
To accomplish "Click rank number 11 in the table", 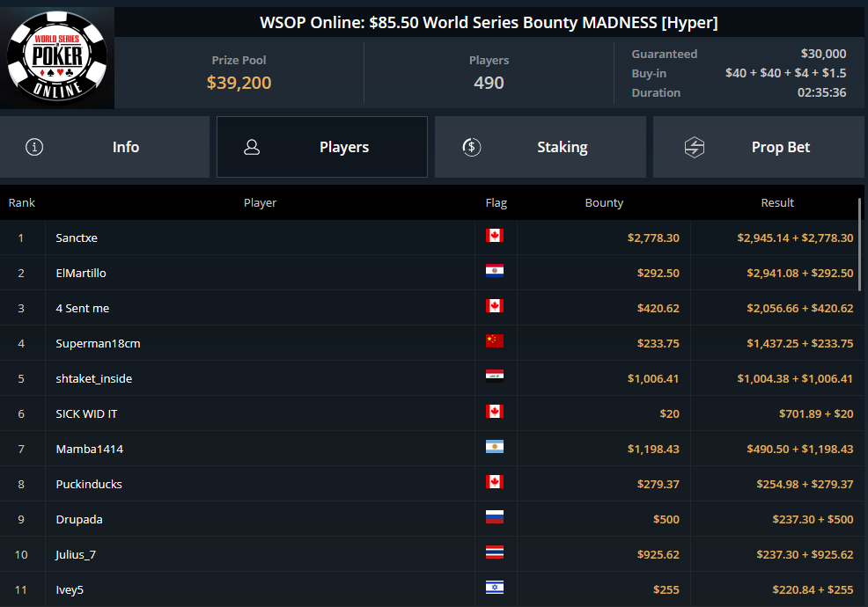I will click(x=21, y=590).
